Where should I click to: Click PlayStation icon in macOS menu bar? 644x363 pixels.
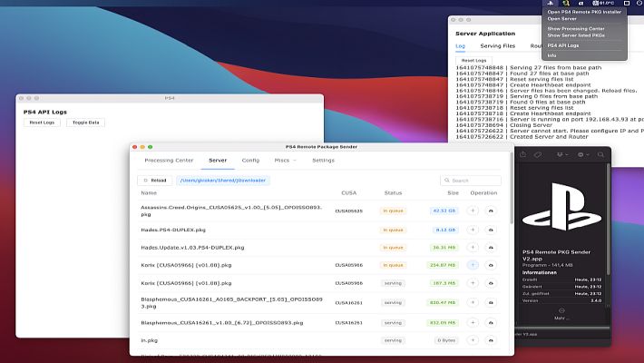[551, 3]
